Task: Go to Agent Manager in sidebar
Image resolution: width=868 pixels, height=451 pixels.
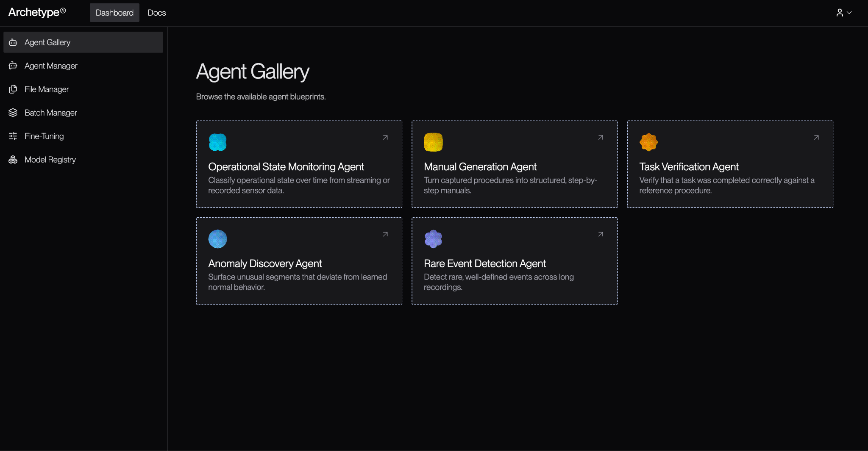Action: click(x=83, y=66)
